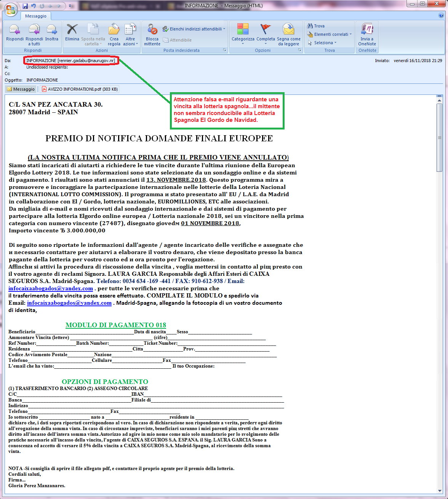Open Altre azioni menu

click(130, 29)
